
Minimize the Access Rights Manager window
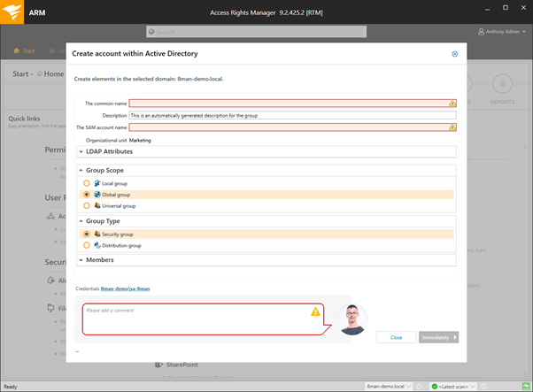coord(488,9)
